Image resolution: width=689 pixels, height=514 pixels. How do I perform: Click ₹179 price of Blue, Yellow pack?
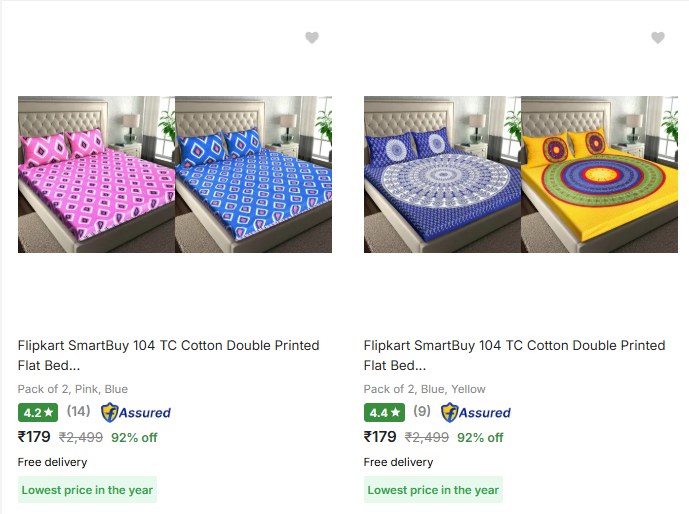(380, 436)
